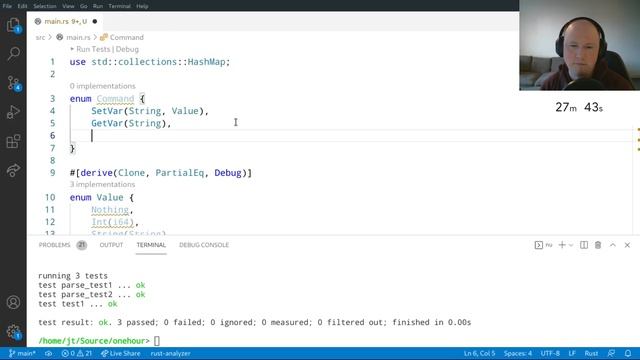The image size is (640, 360).
Task: Click Ln 6, Col 5 cursor position
Action: coord(479,353)
